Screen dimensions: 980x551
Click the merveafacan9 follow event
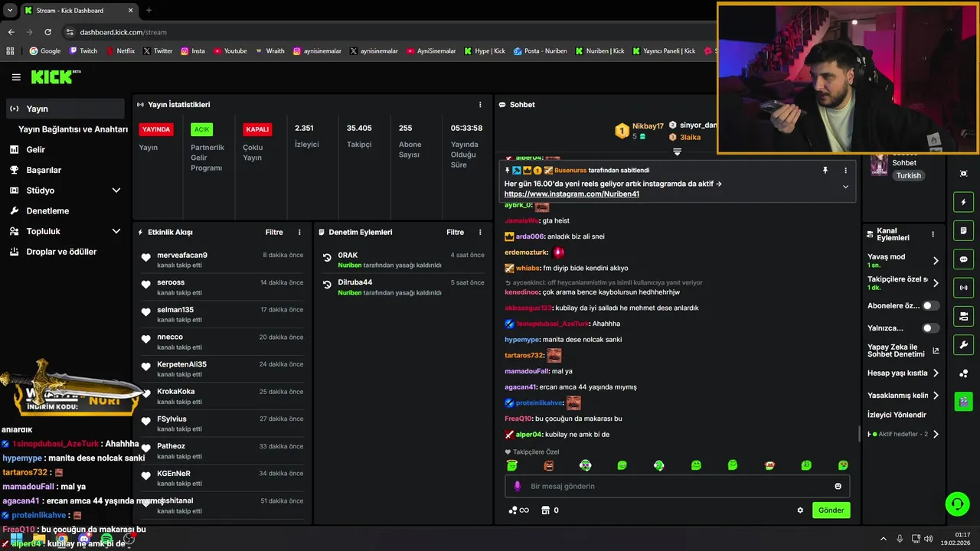(x=222, y=260)
